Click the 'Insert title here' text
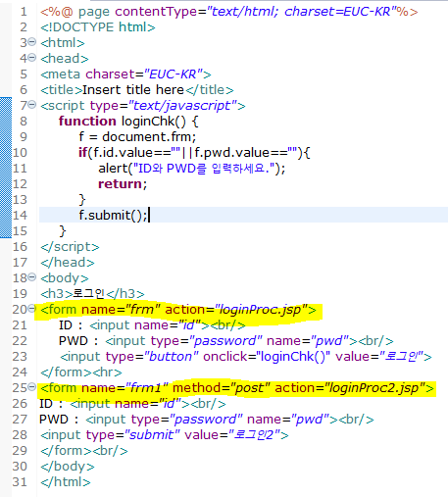 click(x=133, y=90)
